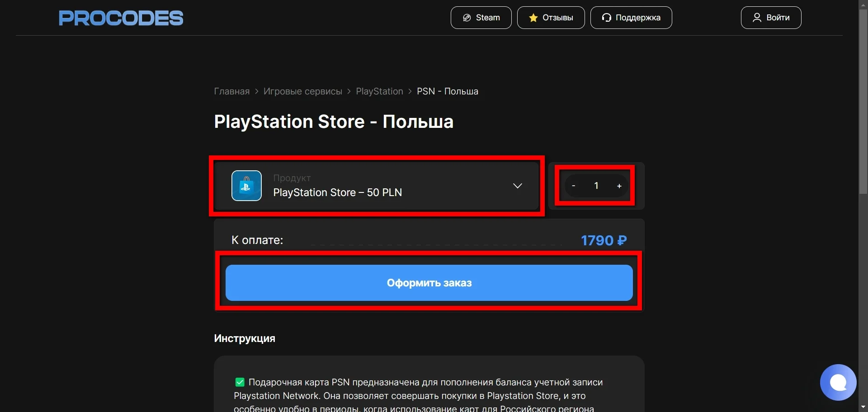Open Поддержка support button
The height and width of the screenshot is (412, 868).
tap(631, 18)
